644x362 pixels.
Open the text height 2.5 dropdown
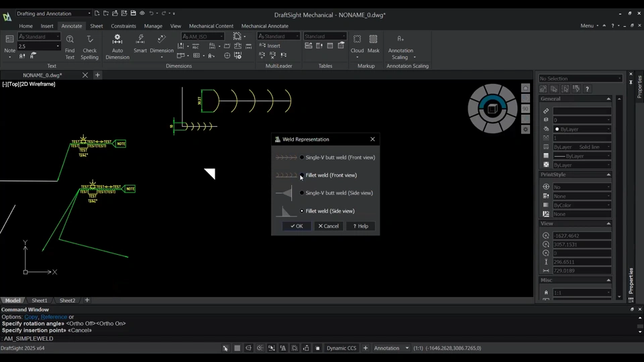coord(39,46)
